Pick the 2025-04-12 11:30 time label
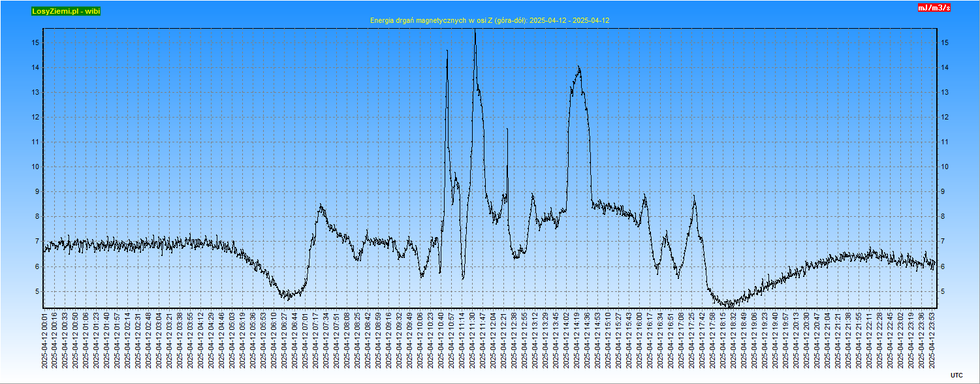 click(x=472, y=340)
